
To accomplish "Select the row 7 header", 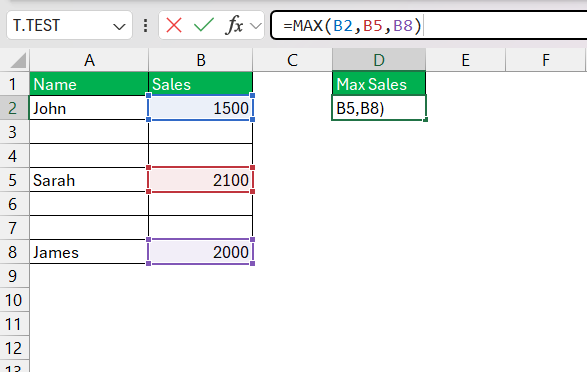I will coord(14,228).
